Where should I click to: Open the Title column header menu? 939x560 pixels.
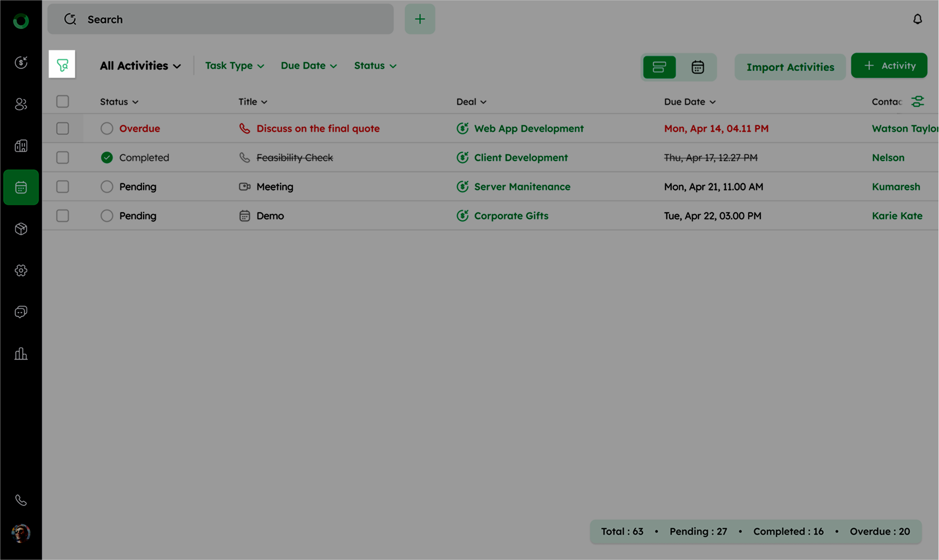pos(253,102)
